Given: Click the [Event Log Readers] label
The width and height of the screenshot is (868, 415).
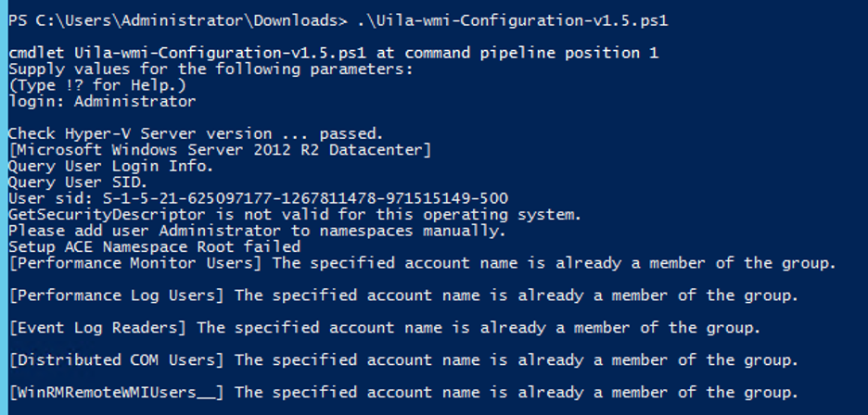Looking at the screenshot, I should [x=98, y=328].
